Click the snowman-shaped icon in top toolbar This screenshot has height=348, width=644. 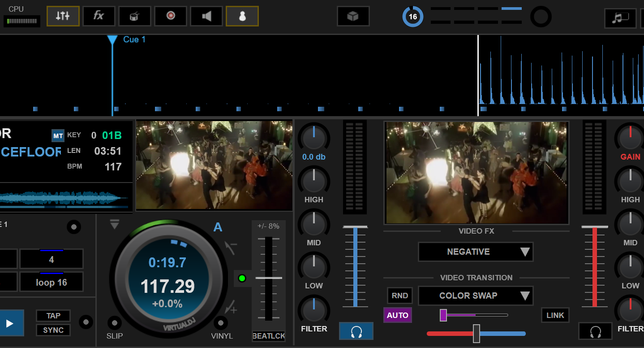(x=242, y=16)
